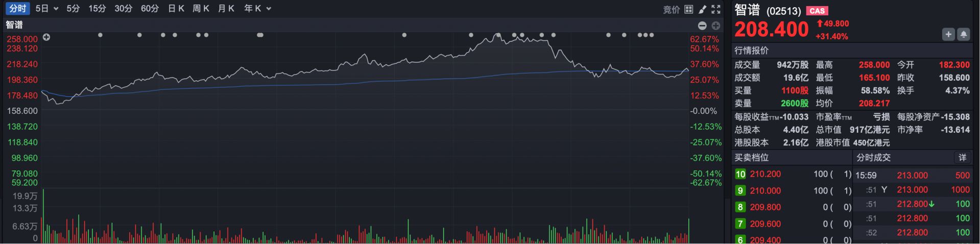Click the add-indicator plus beside 258.000
980x244 pixels.
pyautogui.click(x=46, y=37)
